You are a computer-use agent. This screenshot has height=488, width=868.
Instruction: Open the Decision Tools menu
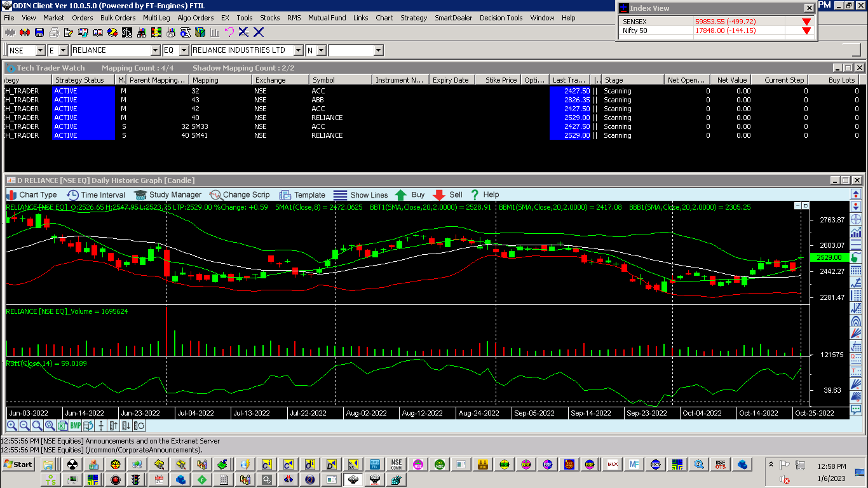coord(501,18)
